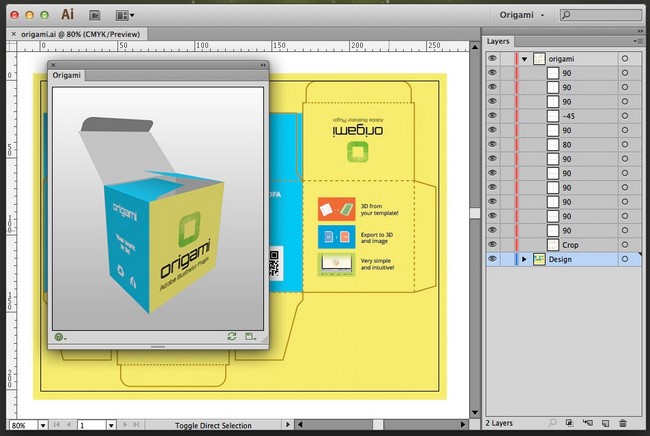Open the status bar options arrow
The height and width of the screenshot is (436, 650).
click(x=288, y=425)
